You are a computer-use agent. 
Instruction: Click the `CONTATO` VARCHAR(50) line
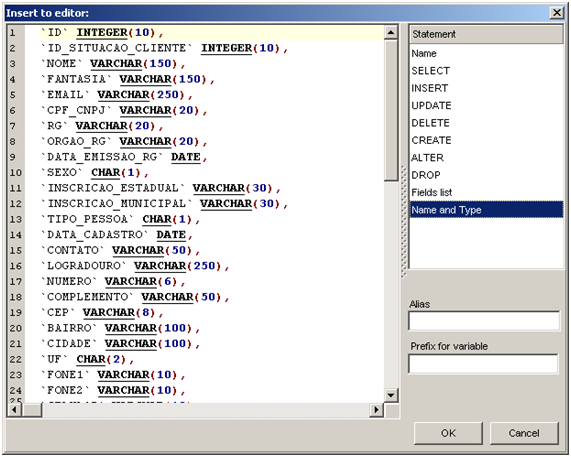tap(120, 251)
